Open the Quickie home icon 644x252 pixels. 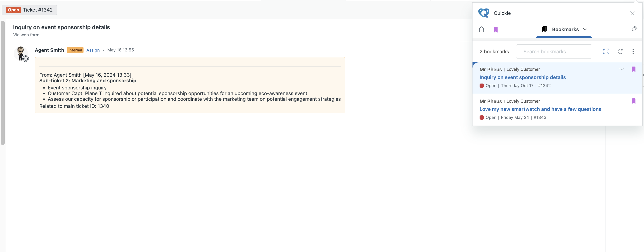click(x=481, y=29)
